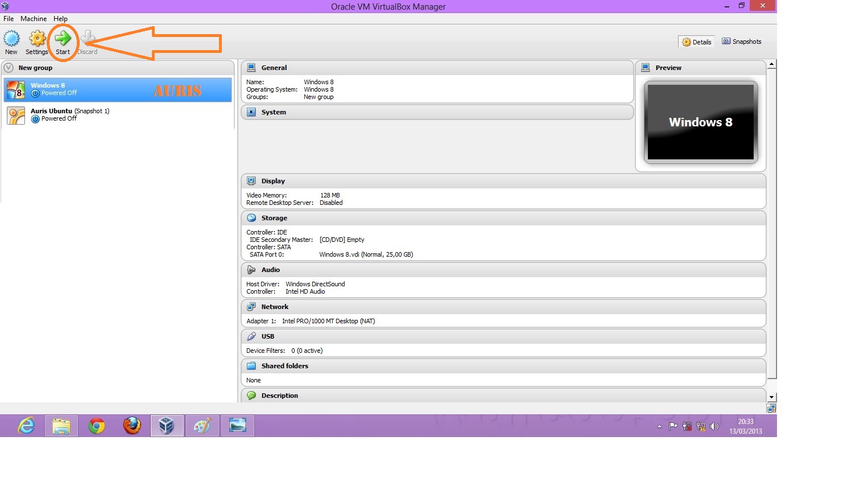Open the File menu

tap(9, 19)
